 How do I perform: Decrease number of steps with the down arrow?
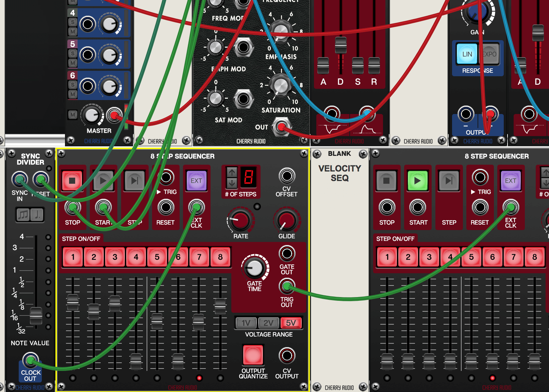point(232,183)
